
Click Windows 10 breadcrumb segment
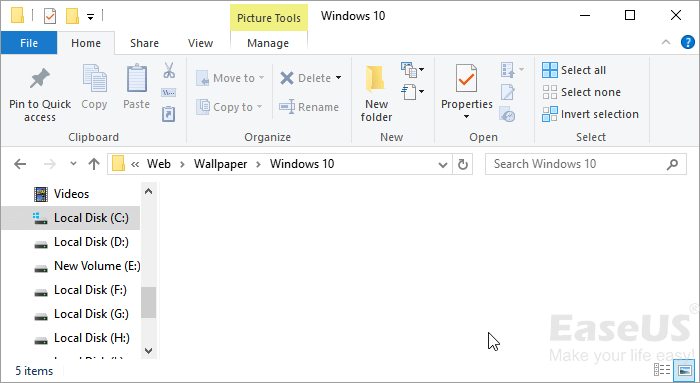click(x=302, y=164)
